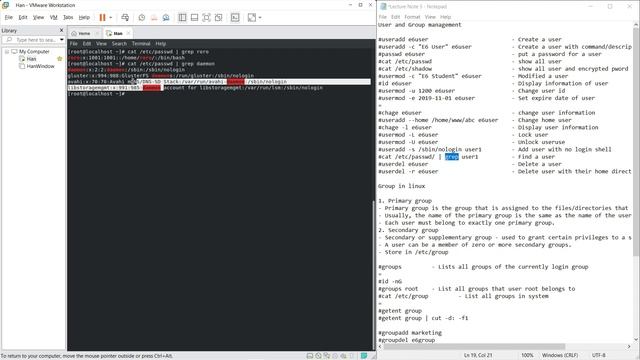640x360 pixels.
Task: Toggle the show library sidebar icon
Action: pyautogui.click(x=182, y=18)
